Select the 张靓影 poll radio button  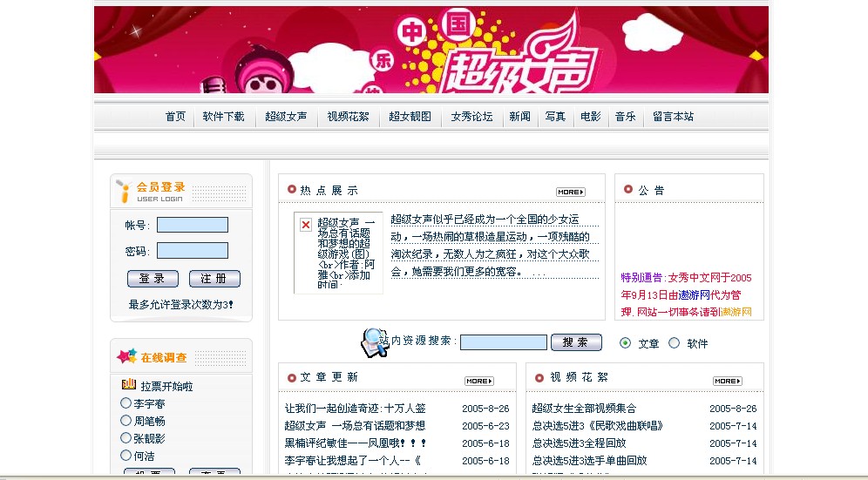[x=125, y=438]
